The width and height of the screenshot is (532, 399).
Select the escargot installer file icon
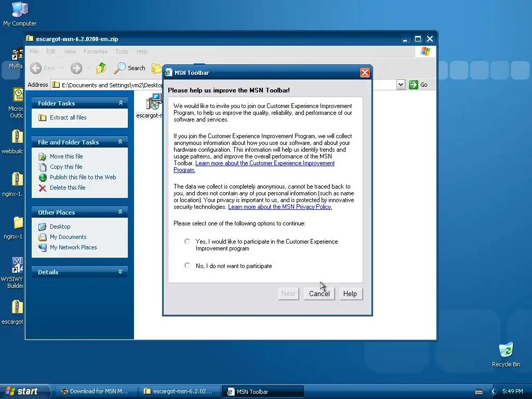pos(154,102)
